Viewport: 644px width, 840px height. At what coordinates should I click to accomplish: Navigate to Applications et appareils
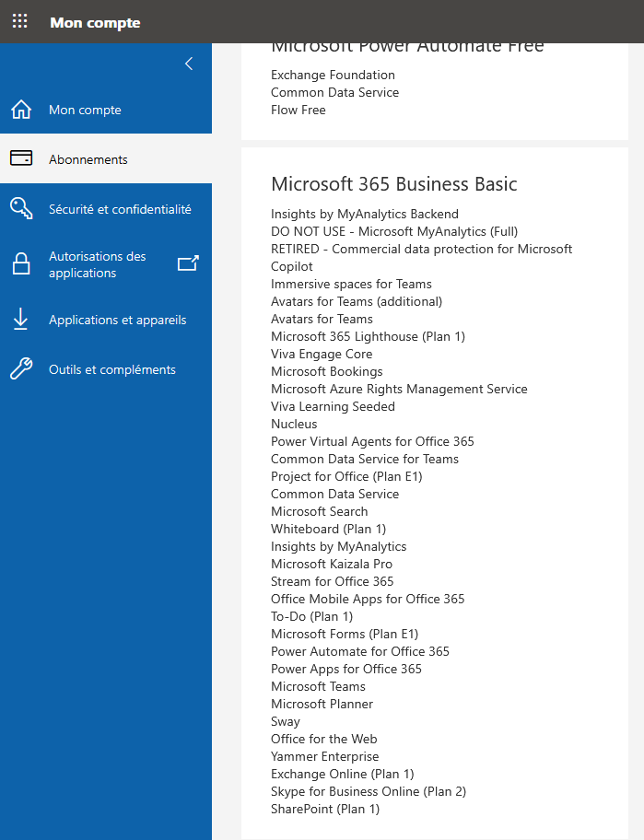click(x=106, y=320)
